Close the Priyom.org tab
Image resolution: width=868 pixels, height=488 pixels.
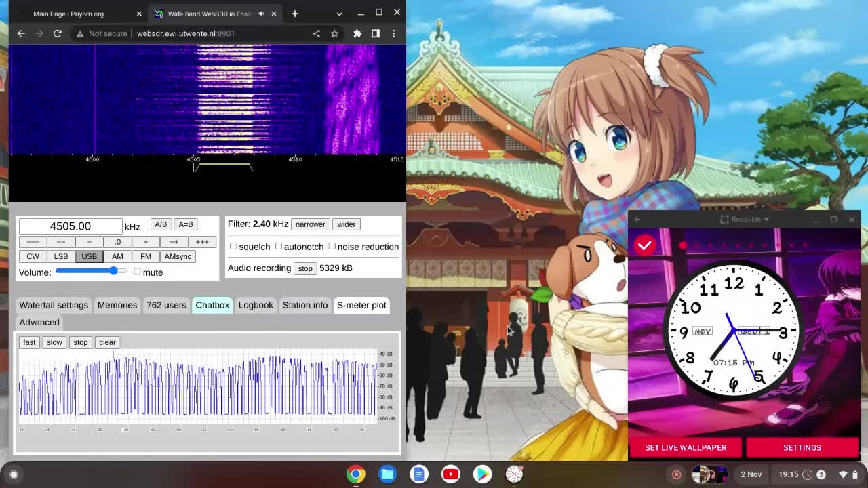(x=139, y=14)
